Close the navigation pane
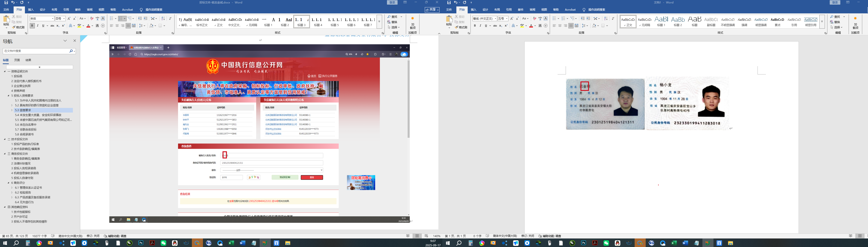Image resolution: width=868 pixels, height=247 pixels. pyautogui.click(x=75, y=41)
